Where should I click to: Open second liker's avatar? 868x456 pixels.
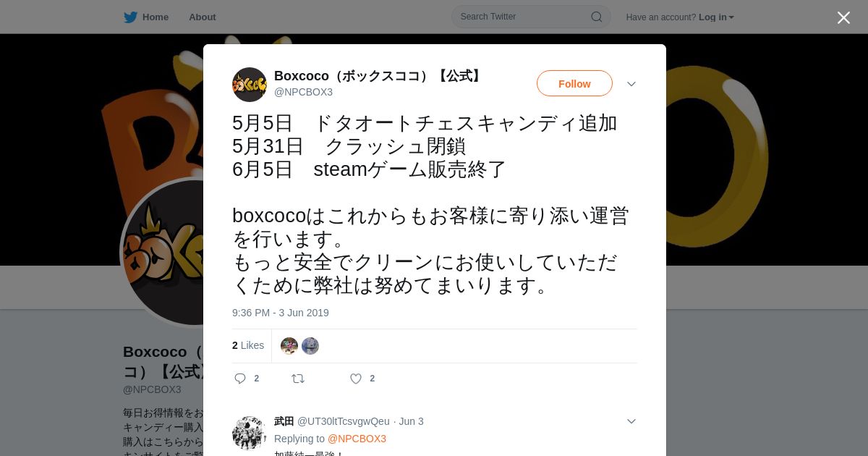(310, 346)
